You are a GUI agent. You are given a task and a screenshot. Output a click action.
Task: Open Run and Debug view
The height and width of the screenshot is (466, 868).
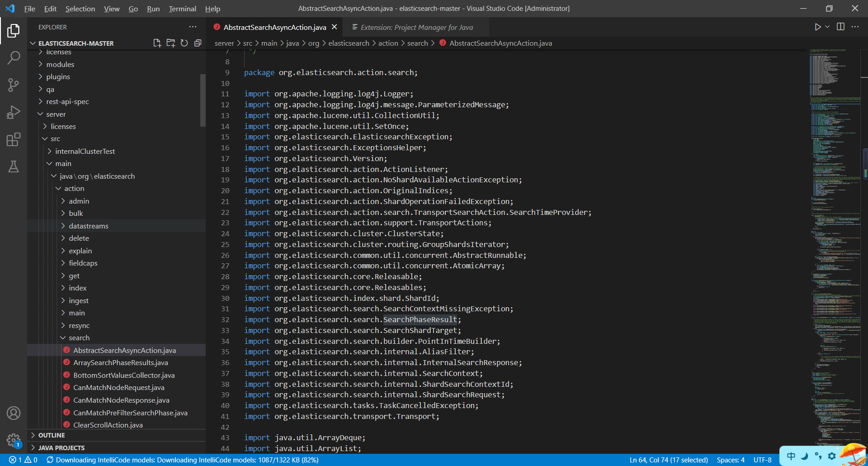14,112
